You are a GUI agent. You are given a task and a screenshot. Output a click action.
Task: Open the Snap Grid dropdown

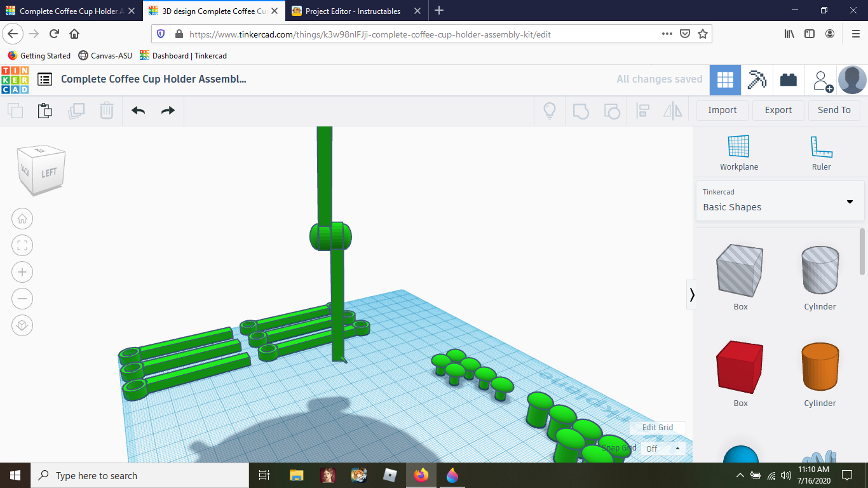pyautogui.click(x=663, y=449)
